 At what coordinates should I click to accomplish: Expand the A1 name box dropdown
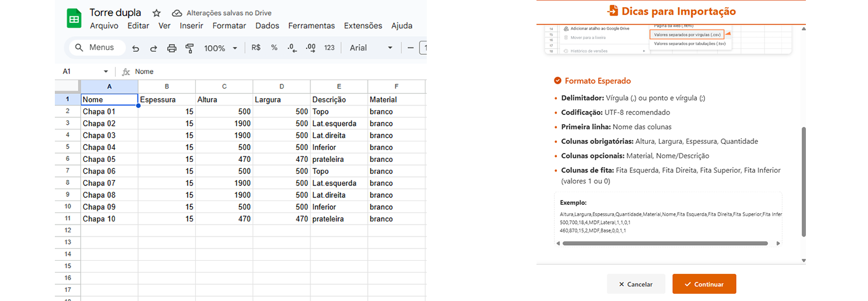click(x=106, y=72)
